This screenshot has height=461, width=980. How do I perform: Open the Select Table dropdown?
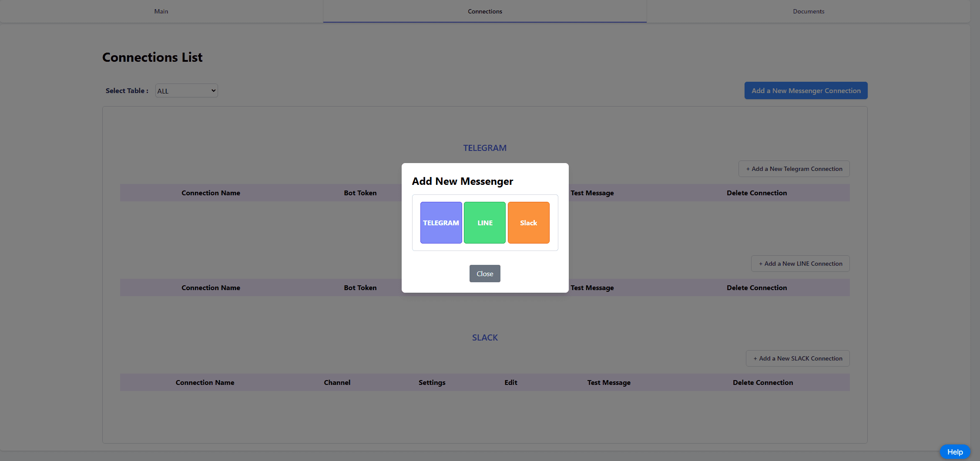click(x=186, y=91)
